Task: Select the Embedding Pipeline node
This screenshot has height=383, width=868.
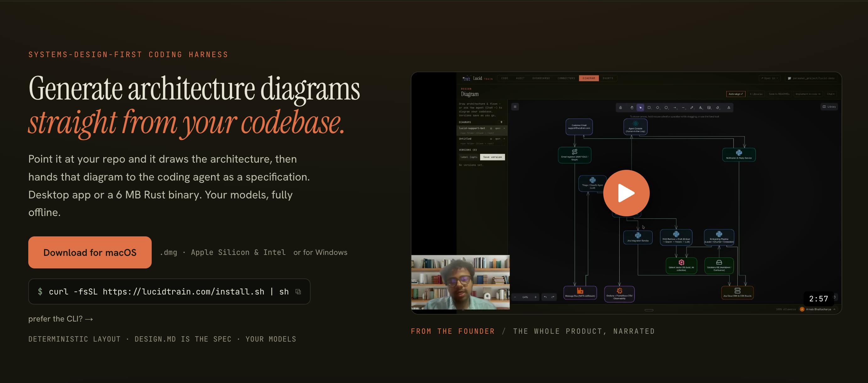Action: click(719, 237)
